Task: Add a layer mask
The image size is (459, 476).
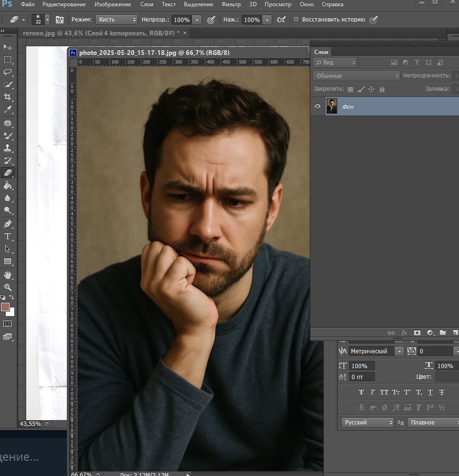Action: [417, 333]
